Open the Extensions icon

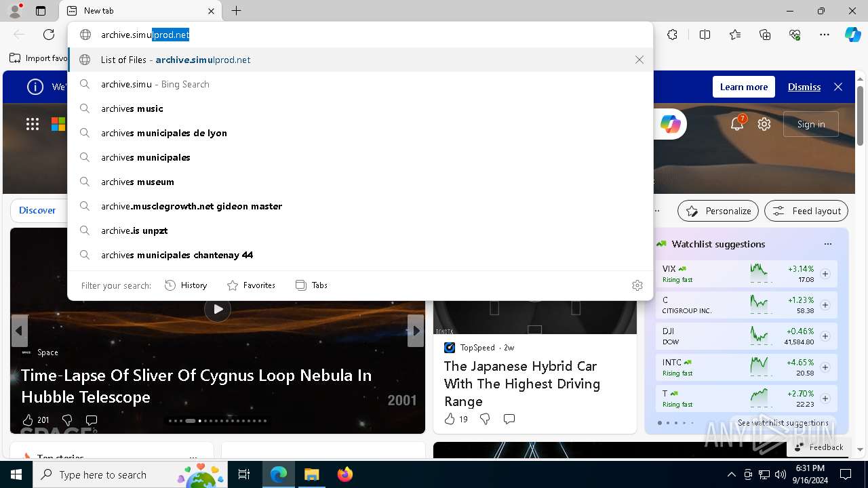[x=672, y=35]
